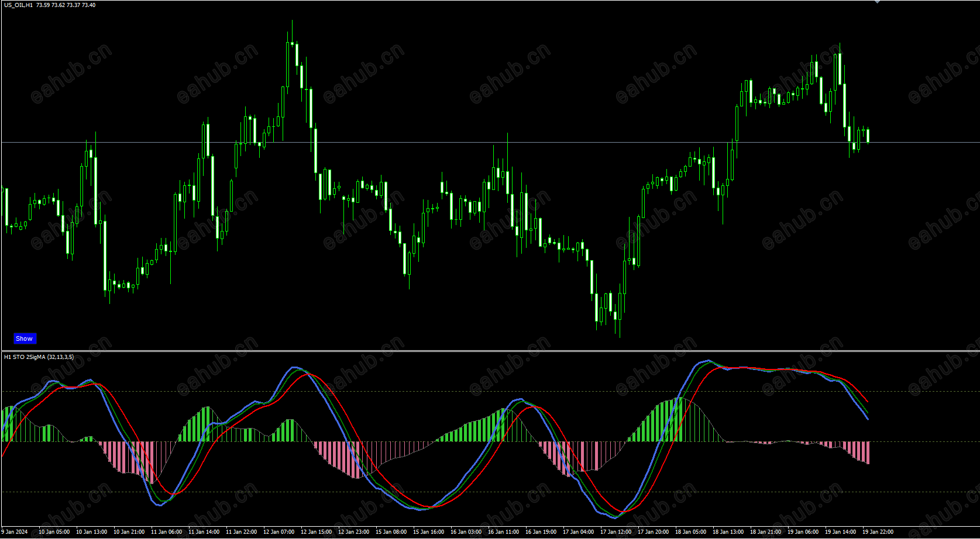The image size is (980, 539).
Task: Select the 17 Jan 12:00 time label
Action: pyautogui.click(x=615, y=532)
